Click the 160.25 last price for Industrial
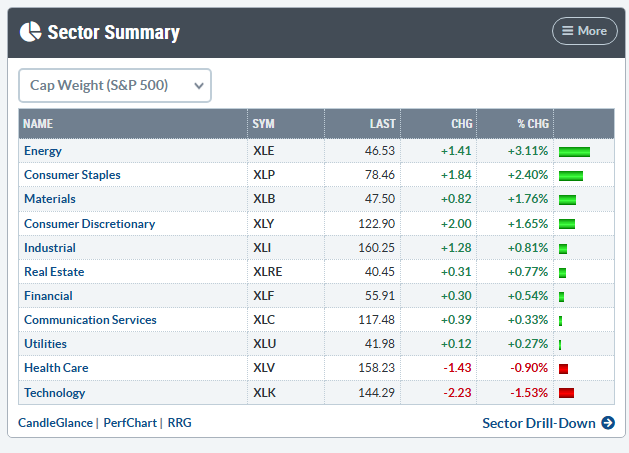The image size is (629, 453). (377, 248)
